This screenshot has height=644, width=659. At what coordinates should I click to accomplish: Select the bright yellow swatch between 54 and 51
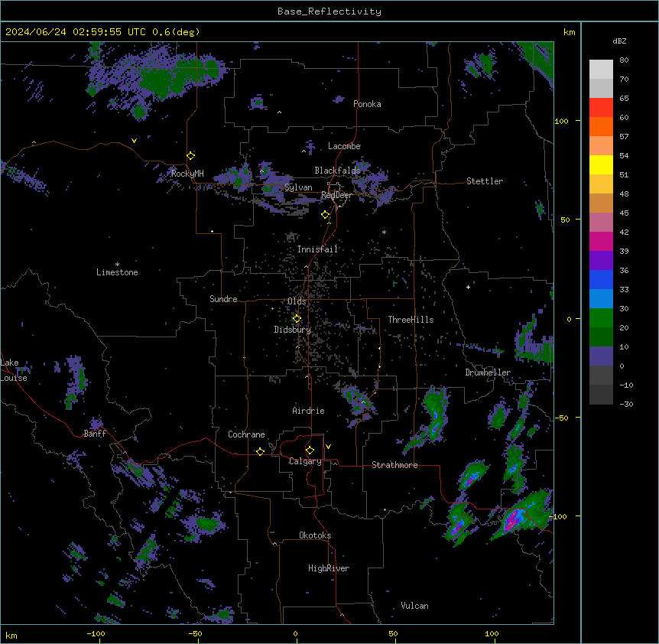pyautogui.click(x=601, y=164)
